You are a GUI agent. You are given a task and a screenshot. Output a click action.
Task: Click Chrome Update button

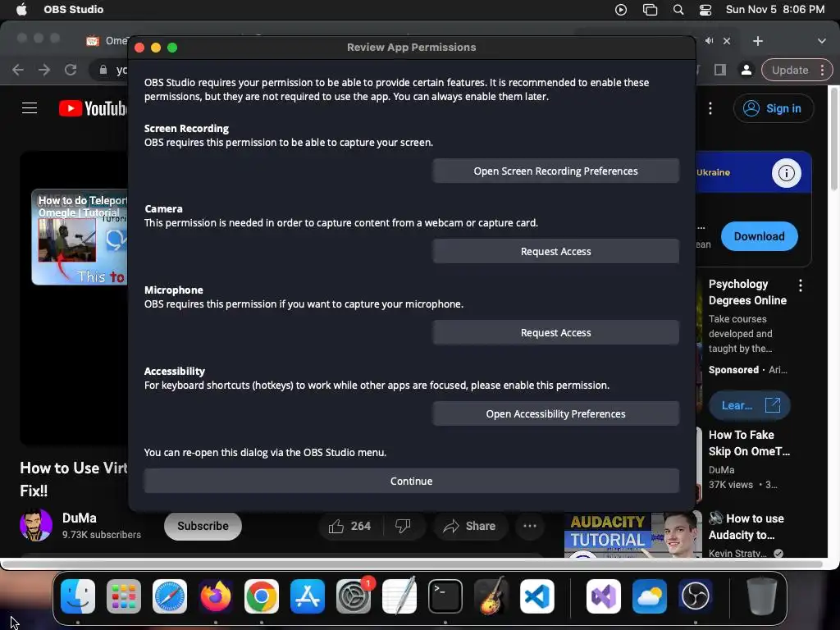[797, 70]
